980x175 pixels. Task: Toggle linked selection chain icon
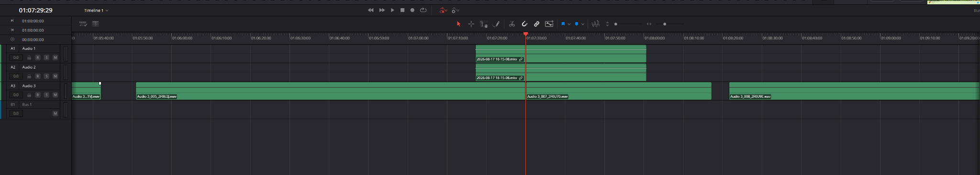click(x=536, y=24)
